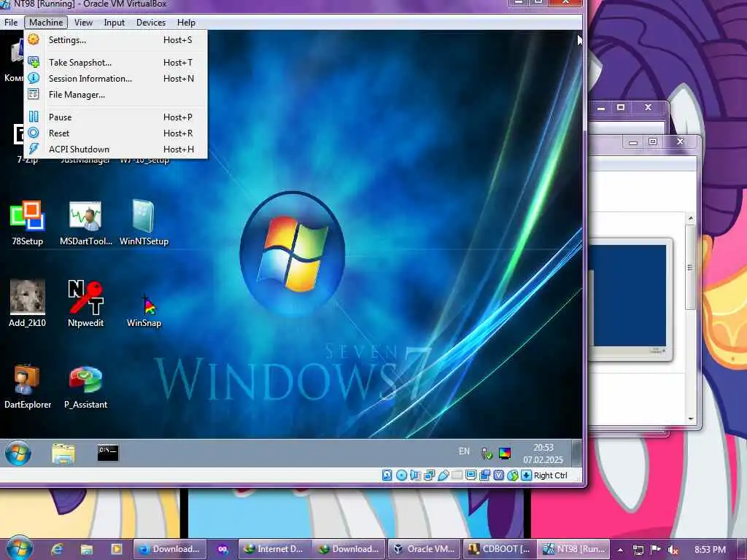The image size is (747, 560).
Task: Click the keyboard capture arrow icon beside Right Ctrl
Action: click(527, 475)
